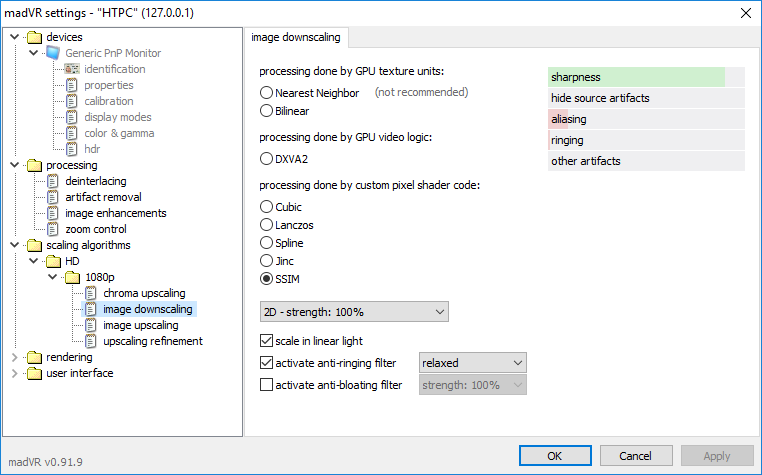762x475 pixels.
Task: Open the upscaling refinement page
Action: click(x=153, y=341)
